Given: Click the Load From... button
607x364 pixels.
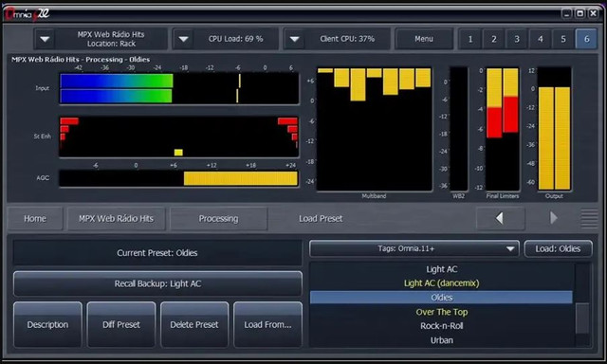Looking at the screenshot, I should point(267,324).
